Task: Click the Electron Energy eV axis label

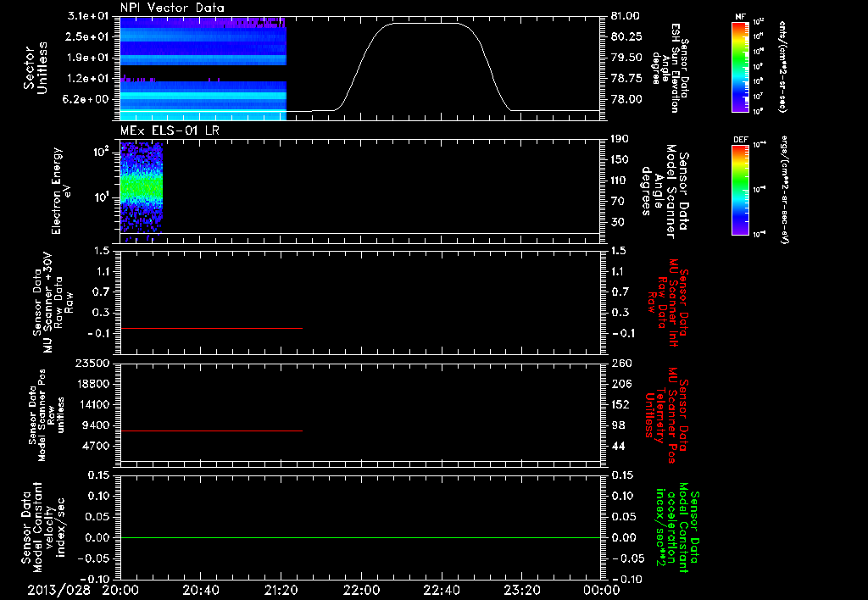Action: tap(61, 191)
